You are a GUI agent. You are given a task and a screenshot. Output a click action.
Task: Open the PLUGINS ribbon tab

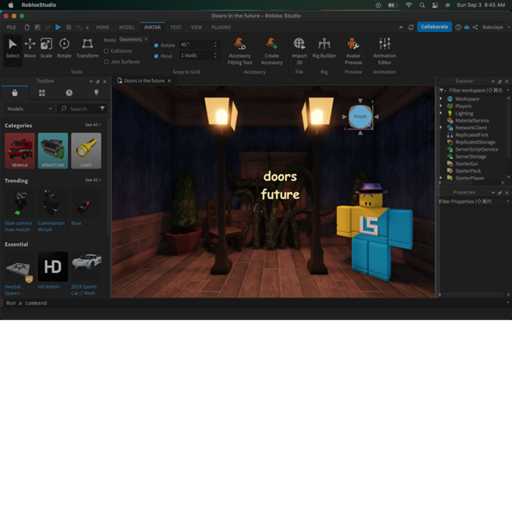(x=221, y=27)
